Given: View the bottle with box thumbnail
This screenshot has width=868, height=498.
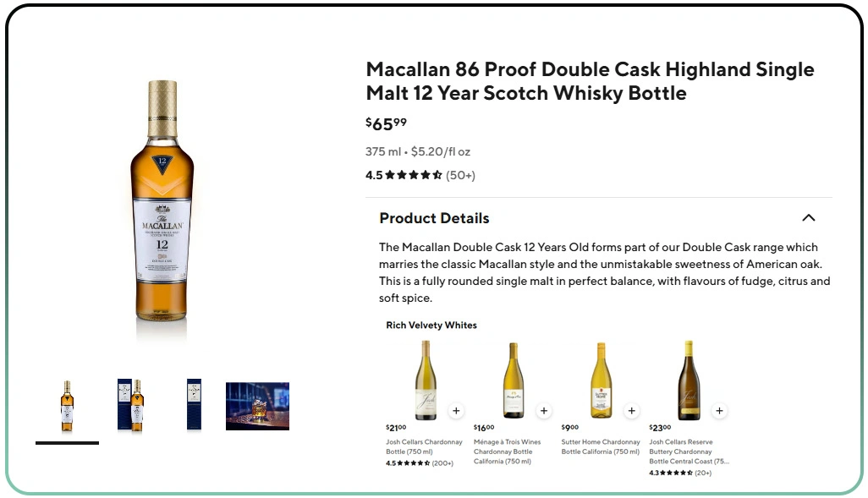Looking at the screenshot, I should (130, 407).
